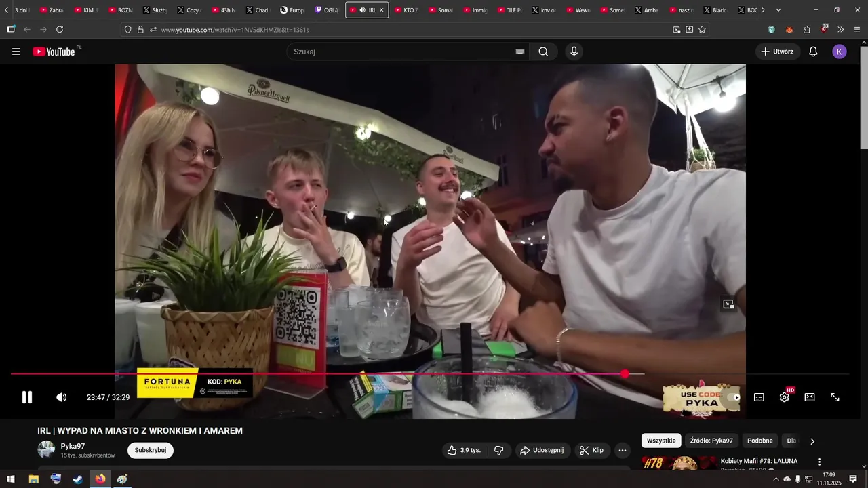Click the YouTube URL in address bar
Image resolution: width=868 pixels, height=488 pixels.
(235, 30)
